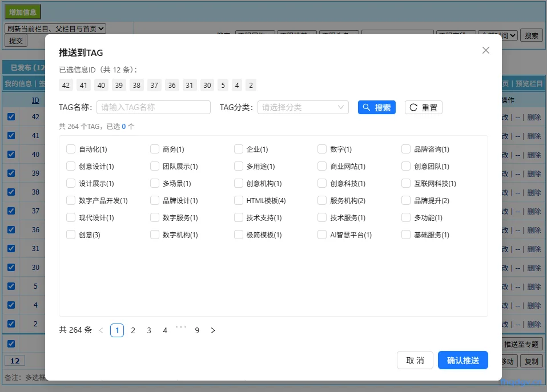Screen dimensions: 547x392
Task: Click the 预览栏目 link in background page
Action: click(529, 84)
